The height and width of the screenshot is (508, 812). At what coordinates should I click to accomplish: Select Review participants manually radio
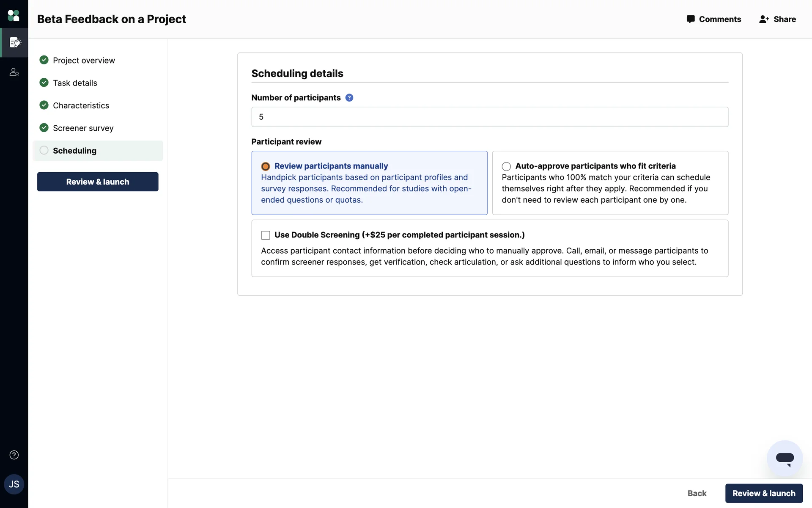point(266,166)
